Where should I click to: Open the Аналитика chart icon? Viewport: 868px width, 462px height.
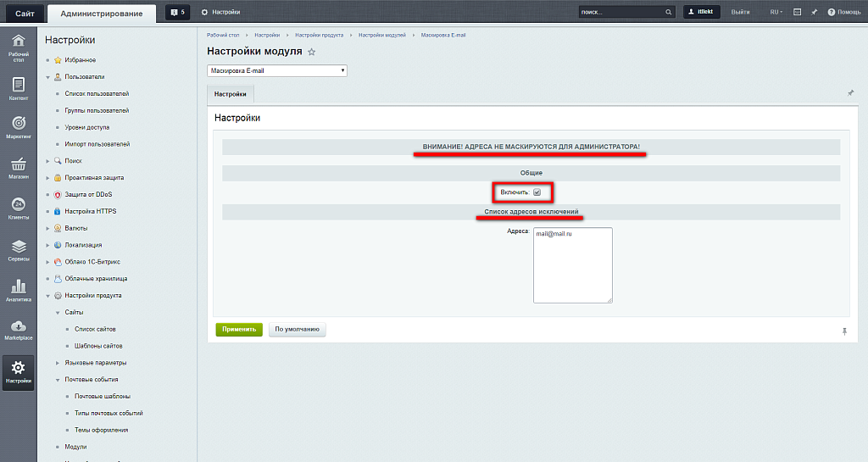[x=18, y=290]
